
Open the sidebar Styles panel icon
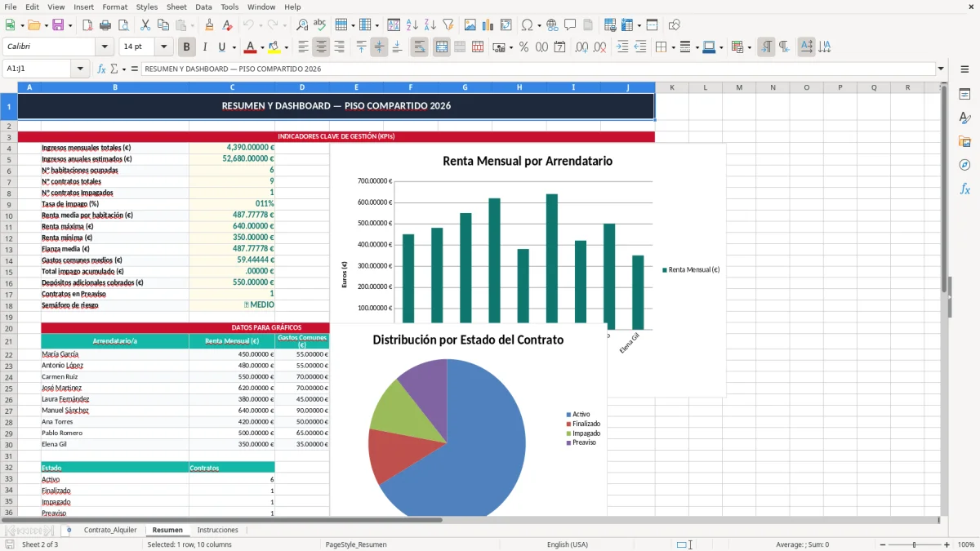(964, 118)
